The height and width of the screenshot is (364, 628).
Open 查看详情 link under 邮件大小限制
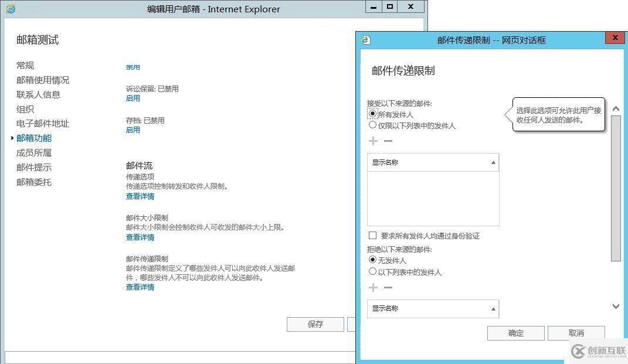[x=140, y=237]
